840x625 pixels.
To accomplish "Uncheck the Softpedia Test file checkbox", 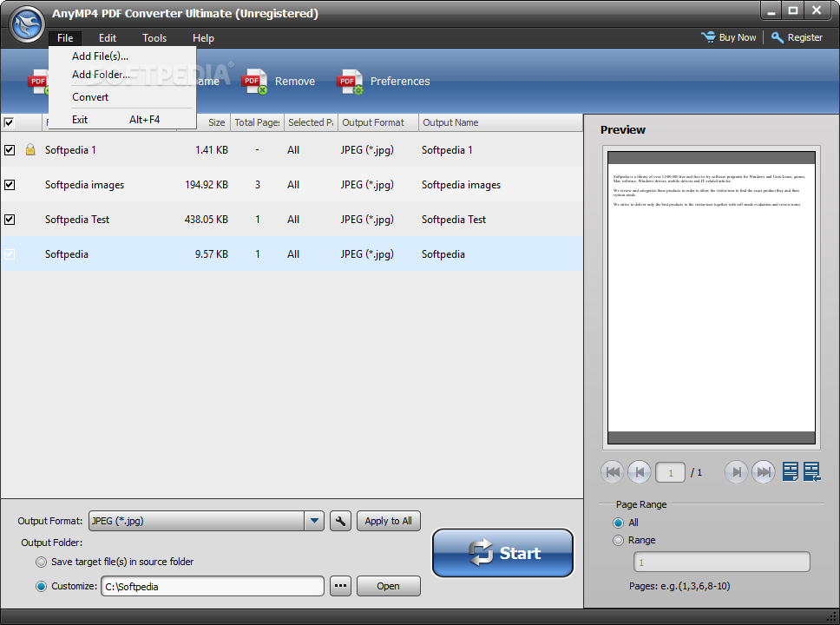I will pos(10,220).
